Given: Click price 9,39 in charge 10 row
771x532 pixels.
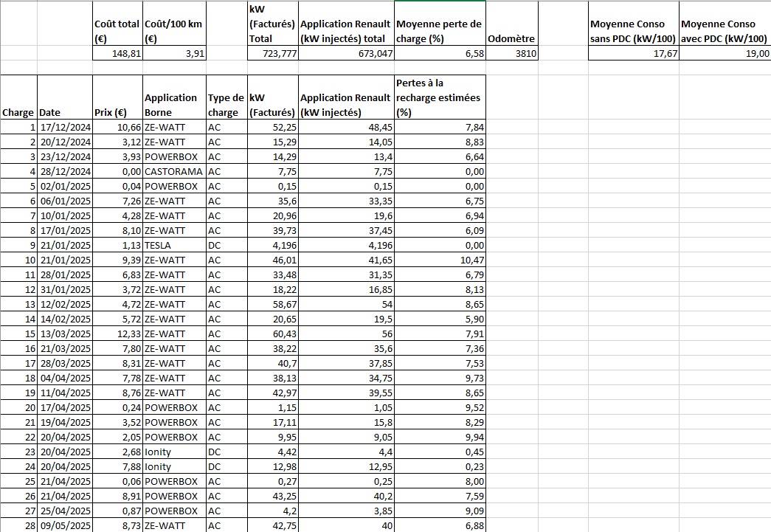Looking at the screenshot, I should (x=117, y=260).
